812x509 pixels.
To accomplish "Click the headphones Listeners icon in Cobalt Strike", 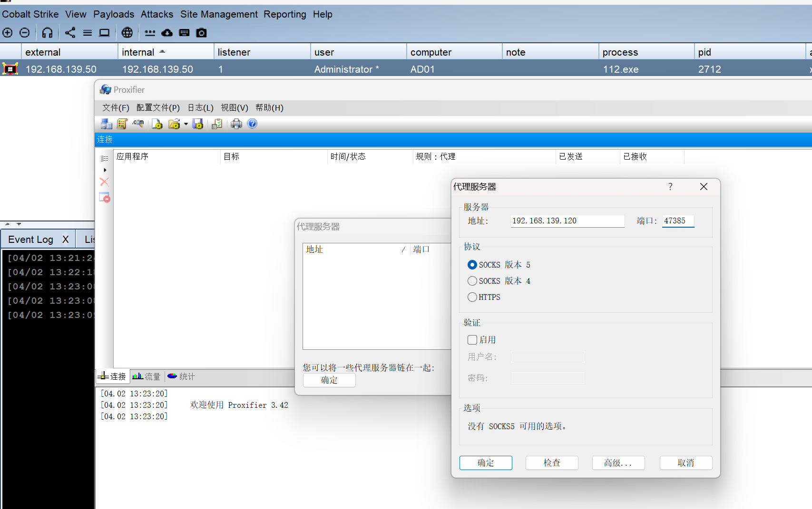I will [x=47, y=33].
